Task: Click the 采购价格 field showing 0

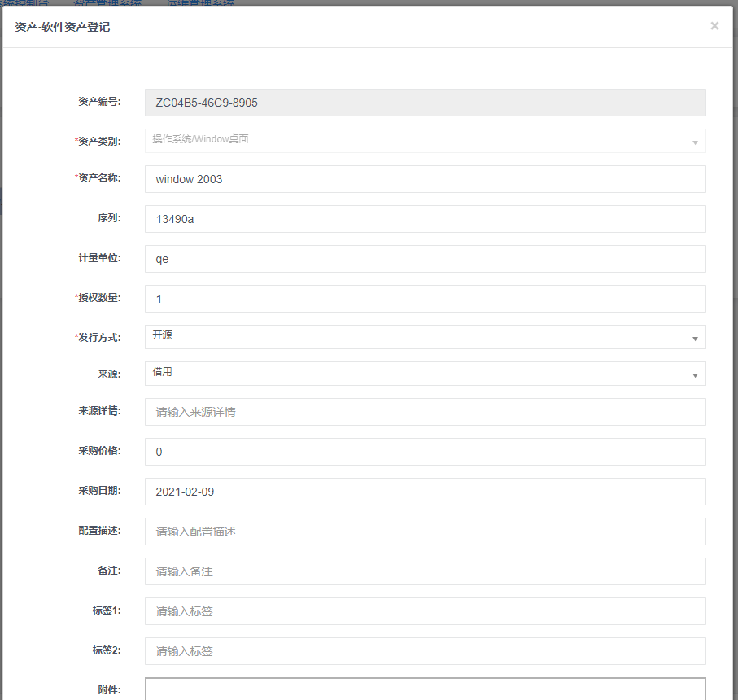Action: click(x=425, y=452)
